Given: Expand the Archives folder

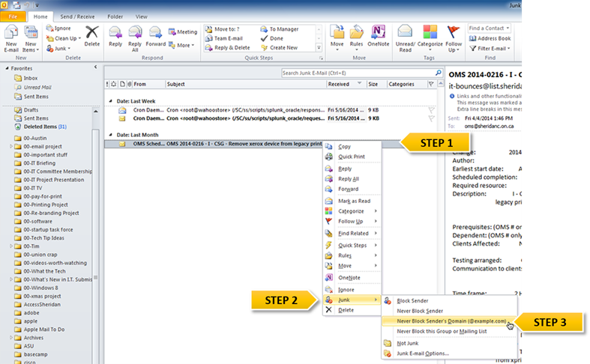Looking at the screenshot, I should 11,338.
